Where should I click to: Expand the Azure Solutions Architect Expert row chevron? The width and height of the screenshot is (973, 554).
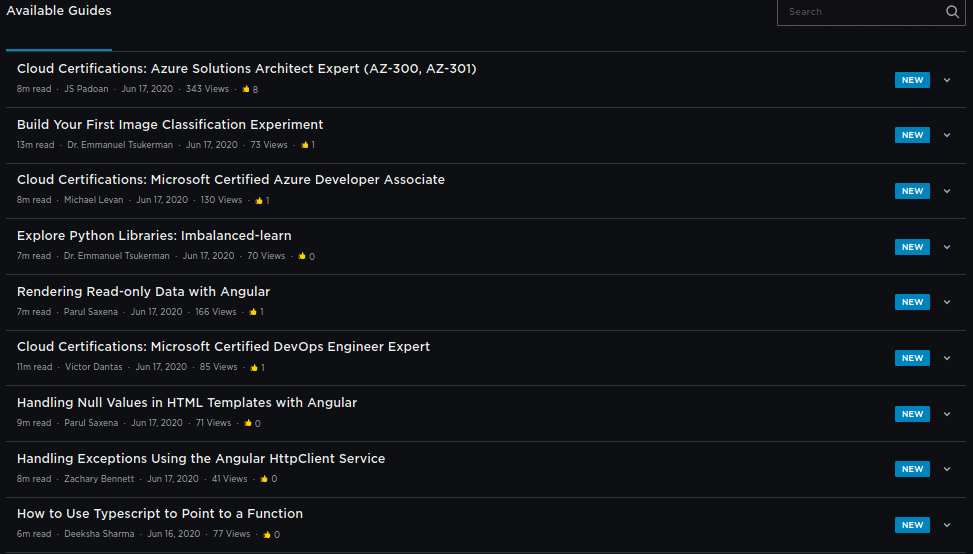[x=947, y=80]
